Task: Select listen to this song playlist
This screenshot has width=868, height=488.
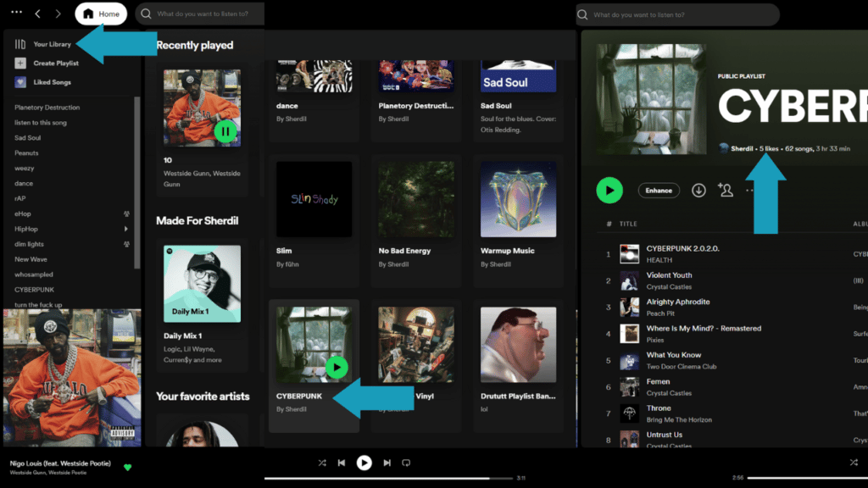Action: pos(41,123)
